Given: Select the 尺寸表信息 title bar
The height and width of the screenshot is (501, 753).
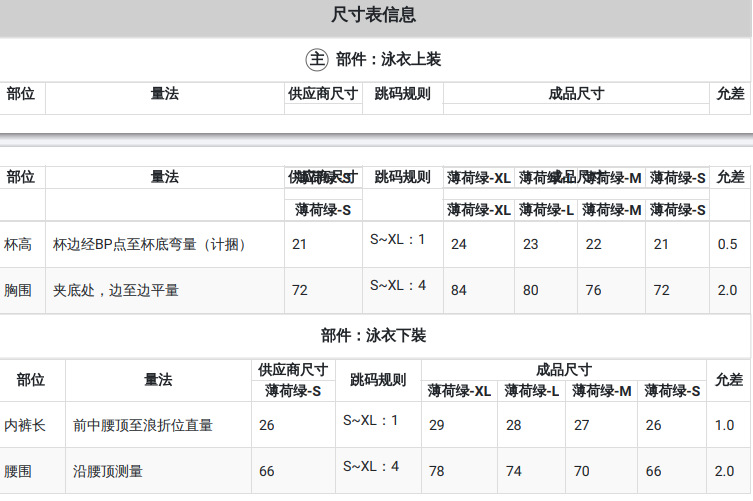Looking at the screenshot, I should 376,17.
